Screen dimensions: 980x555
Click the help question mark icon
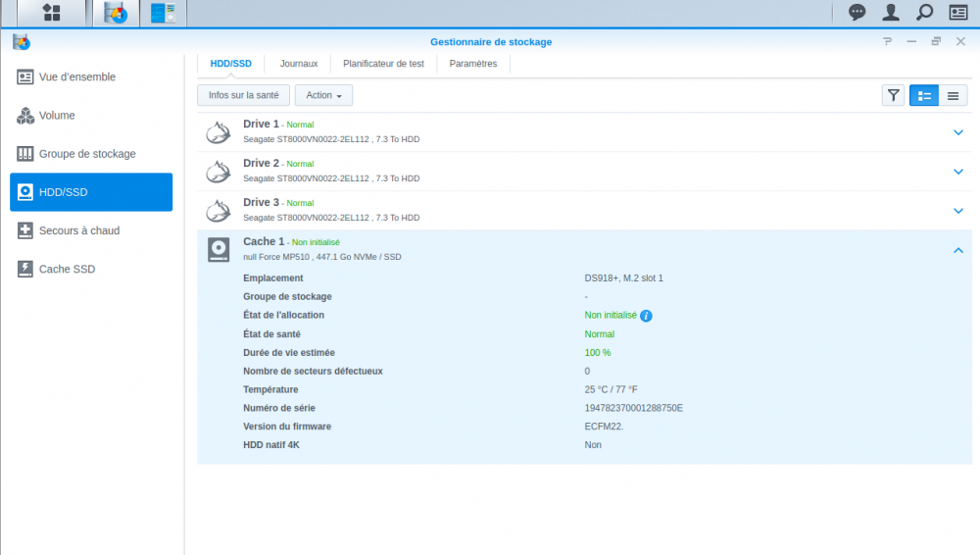887,42
